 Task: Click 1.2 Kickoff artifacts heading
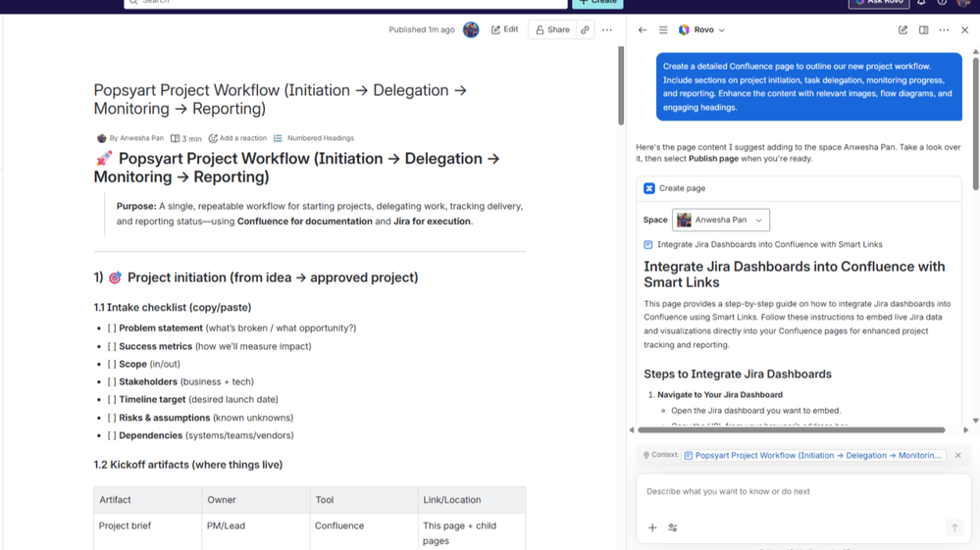pos(188,465)
